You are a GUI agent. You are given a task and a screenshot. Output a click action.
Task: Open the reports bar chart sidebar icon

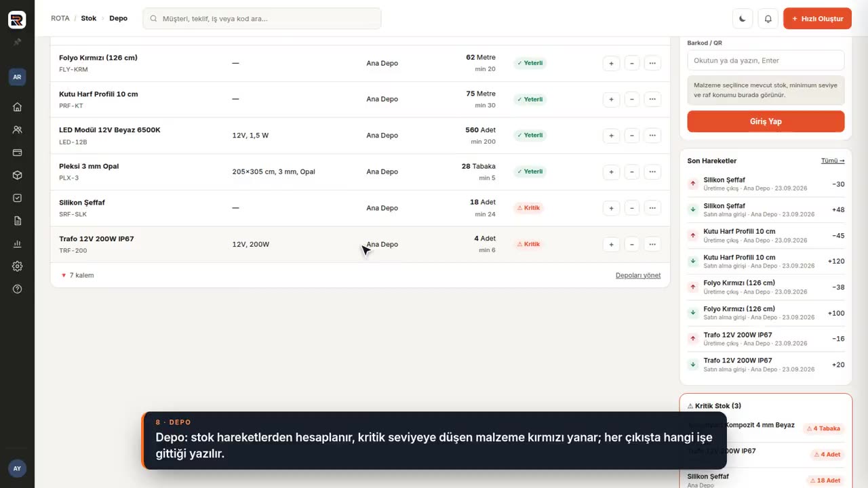(17, 243)
